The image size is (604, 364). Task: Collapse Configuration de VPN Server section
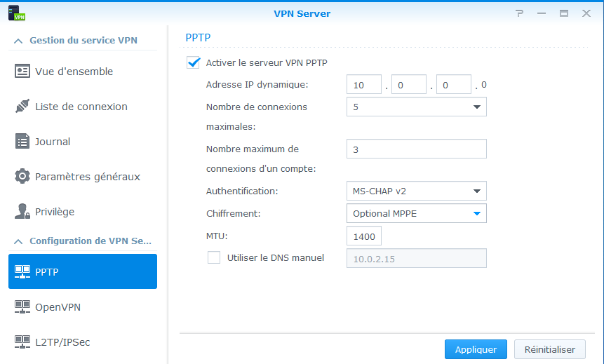[18, 241]
